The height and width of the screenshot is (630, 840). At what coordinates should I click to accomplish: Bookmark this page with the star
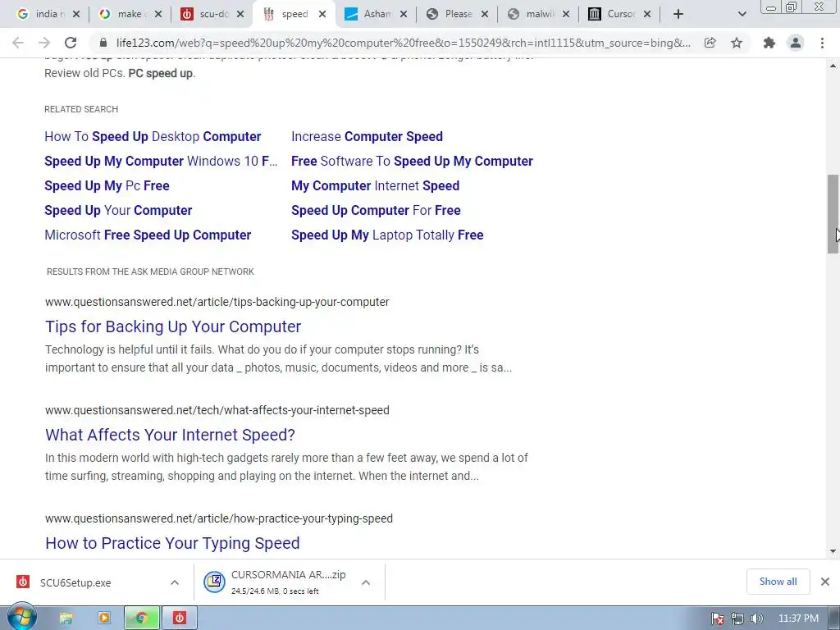[737, 43]
